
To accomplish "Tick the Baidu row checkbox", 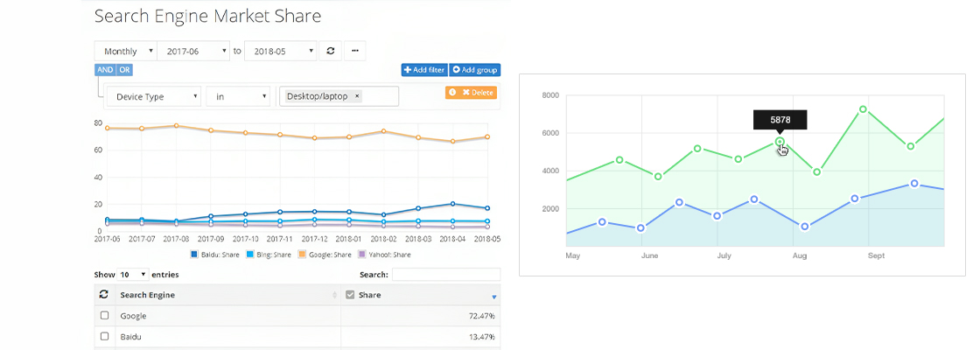I will (x=105, y=336).
